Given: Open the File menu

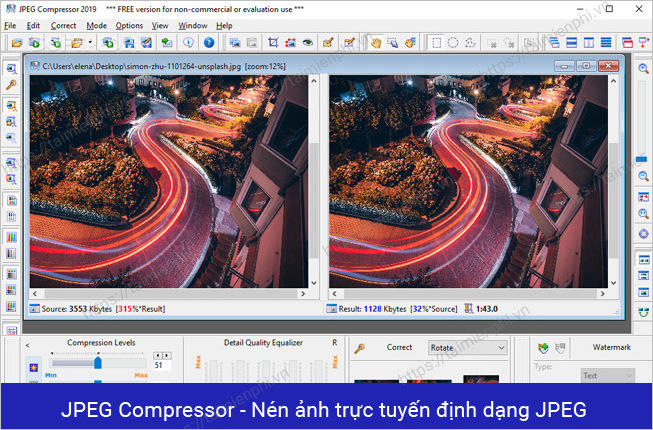Looking at the screenshot, I should 10,25.
